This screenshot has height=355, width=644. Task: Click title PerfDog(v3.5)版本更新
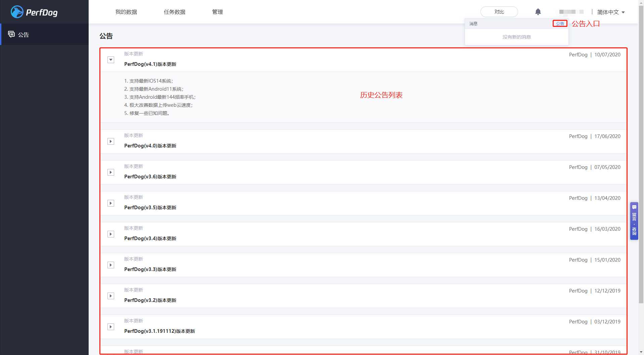click(150, 208)
